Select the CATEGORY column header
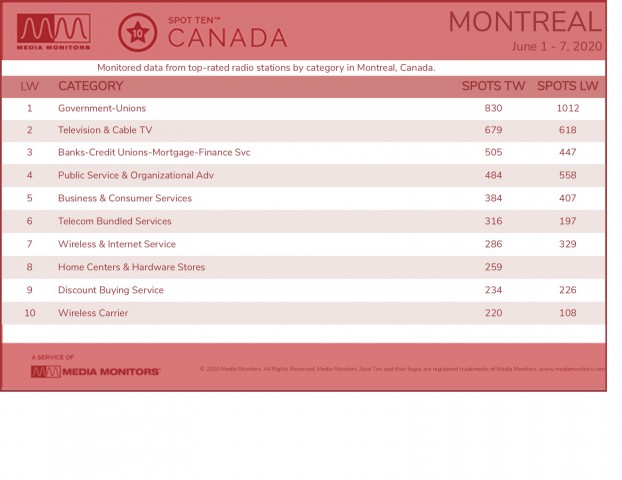This screenshot has height=480, width=622. [90, 86]
